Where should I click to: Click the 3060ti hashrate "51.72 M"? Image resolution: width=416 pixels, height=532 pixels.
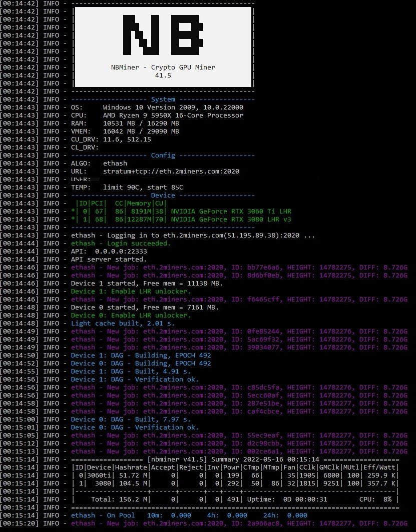coord(133,475)
